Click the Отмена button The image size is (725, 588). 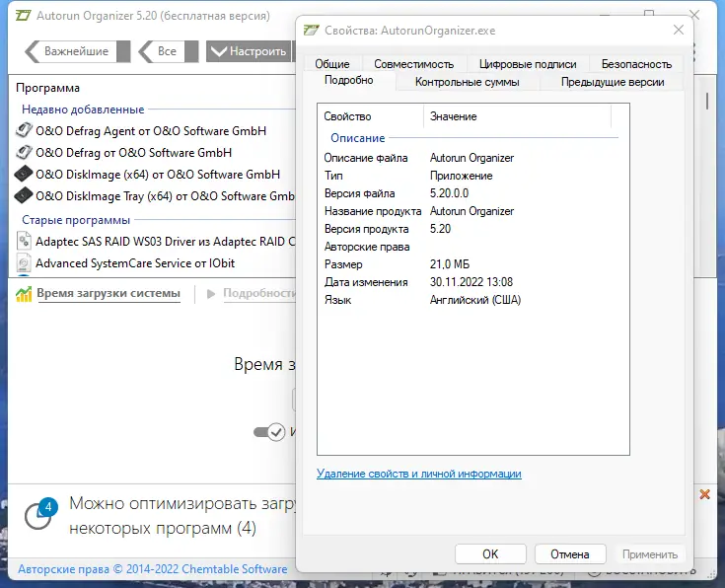click(570, 553)
